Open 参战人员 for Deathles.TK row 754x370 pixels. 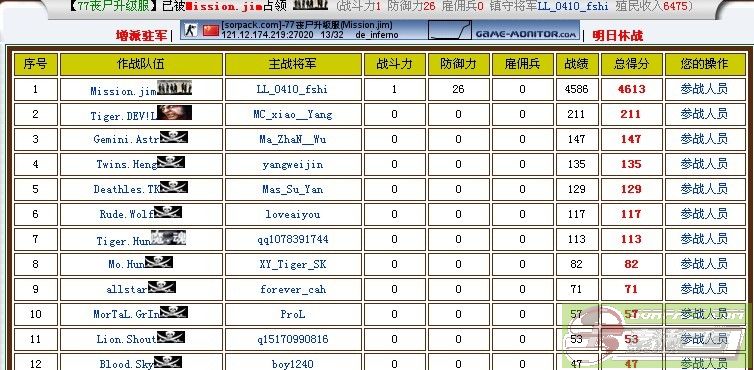(x=704, y=189)
